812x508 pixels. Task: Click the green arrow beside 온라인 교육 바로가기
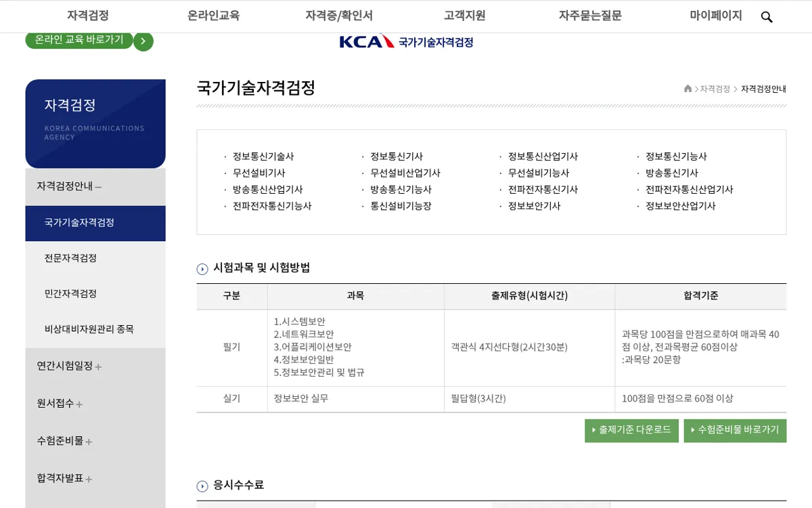pyautogui.click(x=143, y=41)
